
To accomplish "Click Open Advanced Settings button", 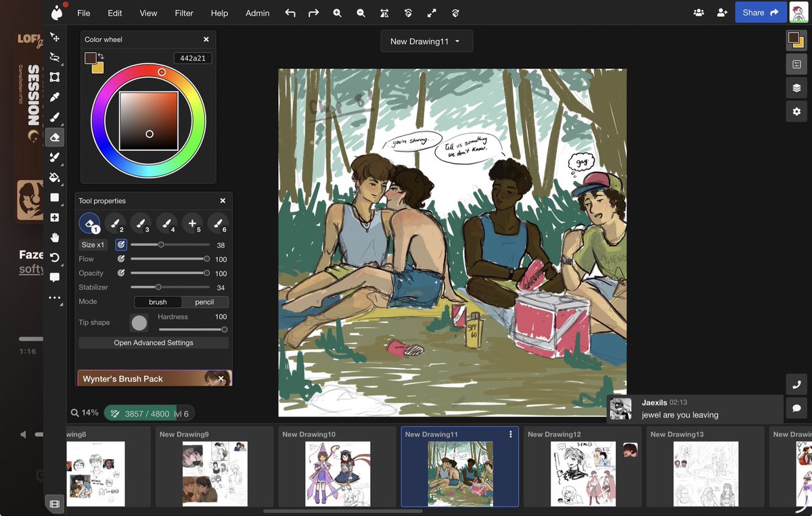I will tap(154, 343).
